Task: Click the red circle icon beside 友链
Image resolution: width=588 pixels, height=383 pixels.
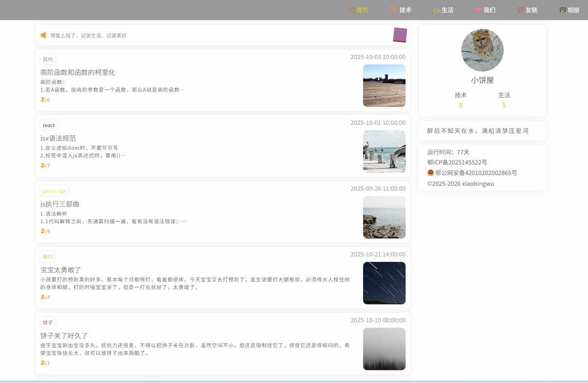Action: click(x=520, y=10)
